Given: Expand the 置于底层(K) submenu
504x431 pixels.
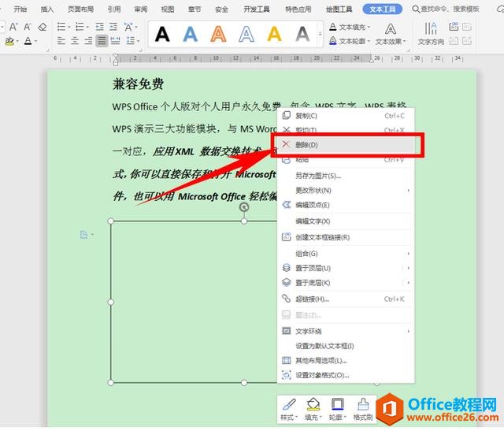Looking at the screenshot, I should 346,283.
